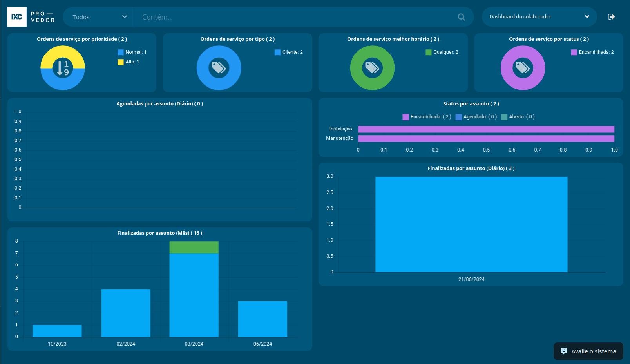
Task: Click the 21/06/2024 date label
Action: [471, 279]
